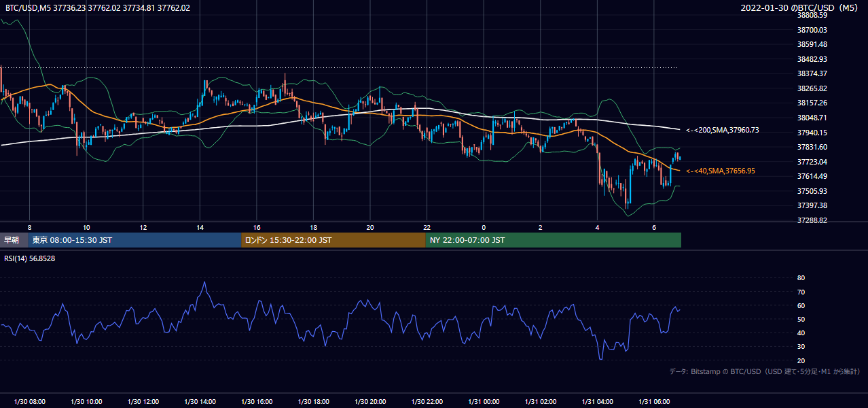Click RSI axis level 60
868x408 pixels.
click(x=801, y=305)
